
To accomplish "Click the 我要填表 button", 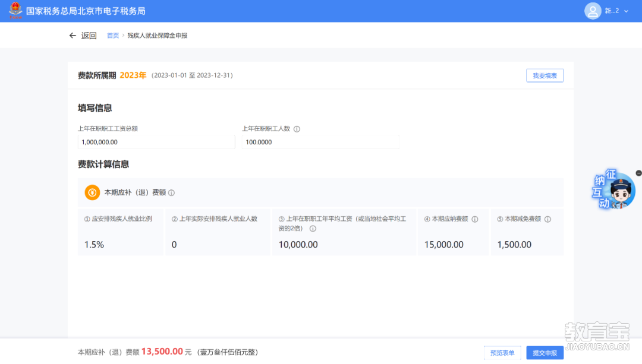I will pyautogui.click(x=545, y=75).
